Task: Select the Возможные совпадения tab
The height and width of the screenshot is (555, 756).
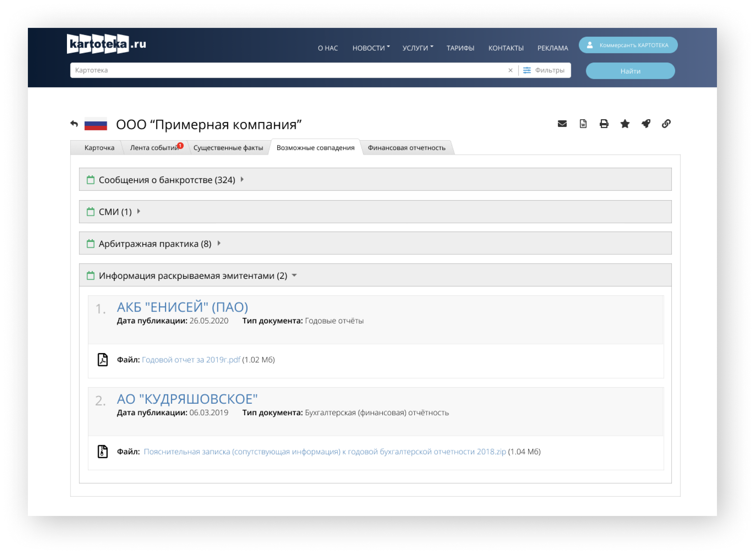Action: [315, 147]
